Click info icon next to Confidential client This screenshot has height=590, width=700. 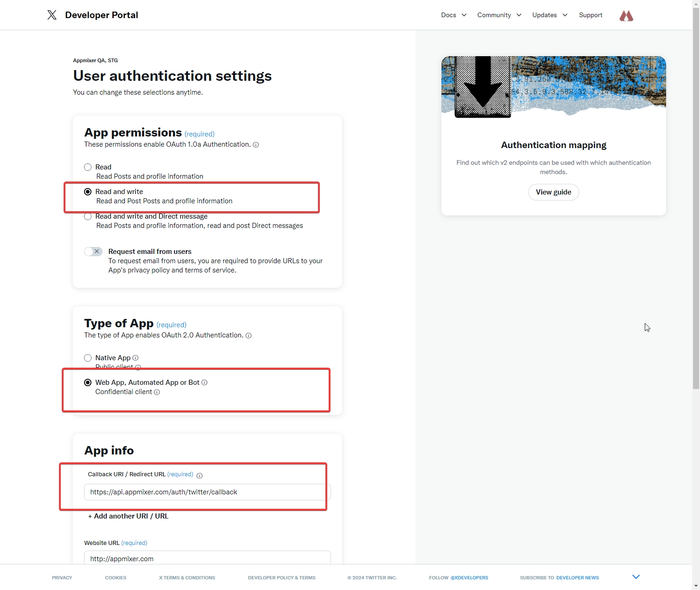coord(157,392)
